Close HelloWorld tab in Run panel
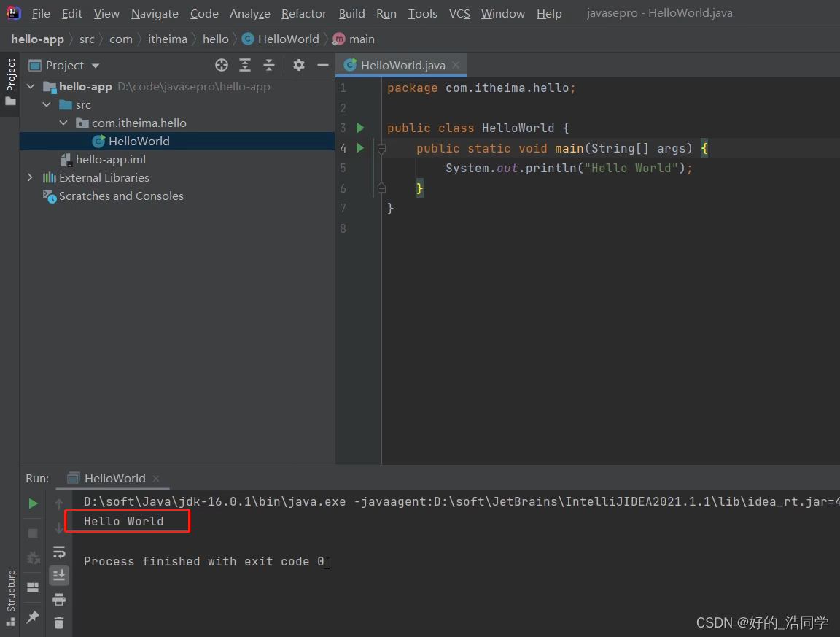This screenshot has width=840, height=637. [156, 478]
